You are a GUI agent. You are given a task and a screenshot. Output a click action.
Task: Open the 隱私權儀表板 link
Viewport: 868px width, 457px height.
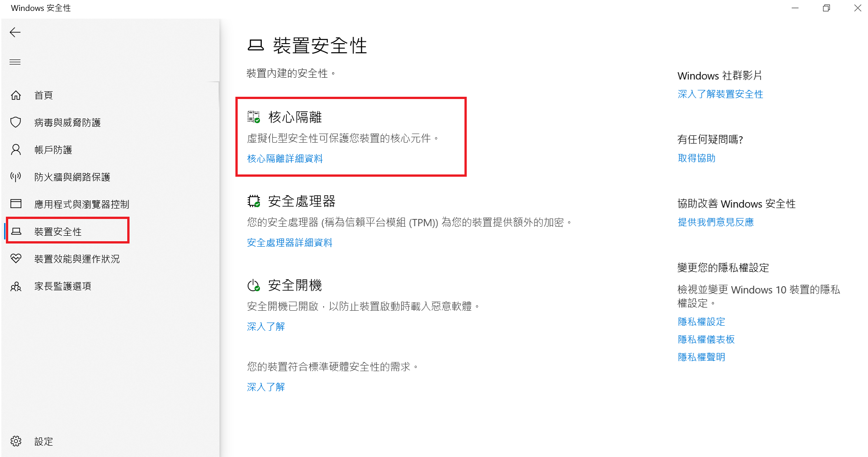(706, 339)
